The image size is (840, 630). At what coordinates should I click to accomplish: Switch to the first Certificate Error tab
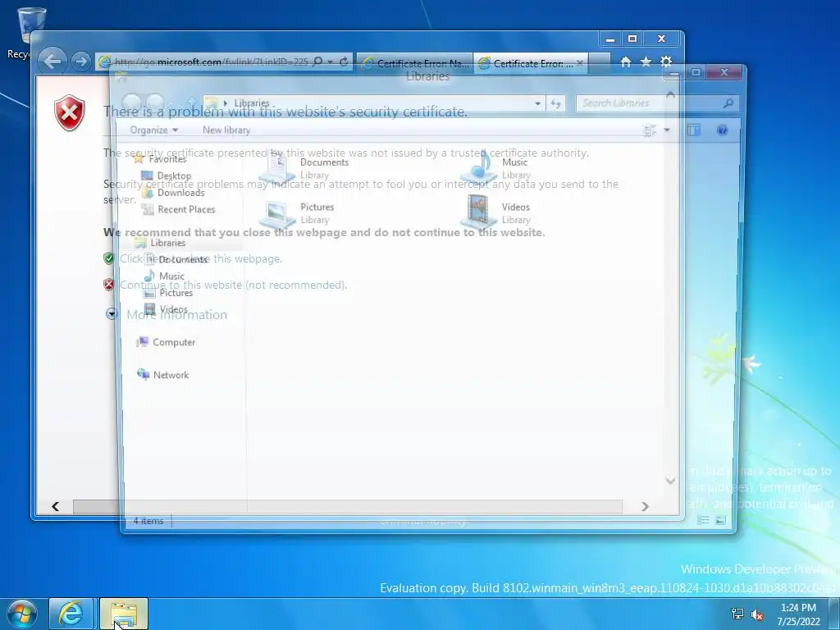[x=414, y=63]
